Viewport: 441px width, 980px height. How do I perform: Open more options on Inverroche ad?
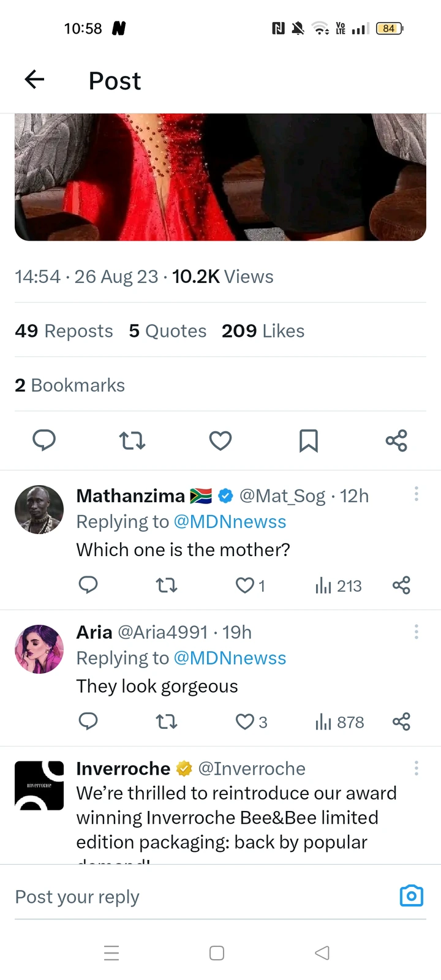[417, 768]
